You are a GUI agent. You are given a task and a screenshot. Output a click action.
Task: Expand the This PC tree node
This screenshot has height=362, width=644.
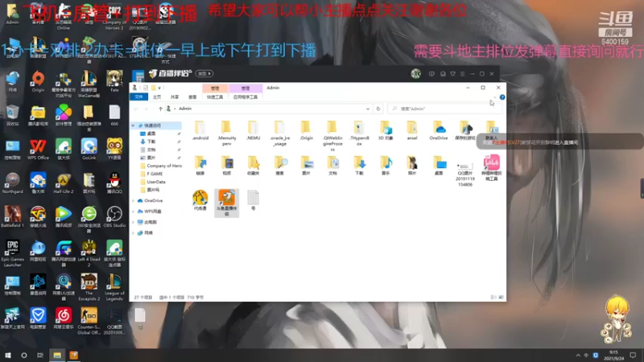133,222
